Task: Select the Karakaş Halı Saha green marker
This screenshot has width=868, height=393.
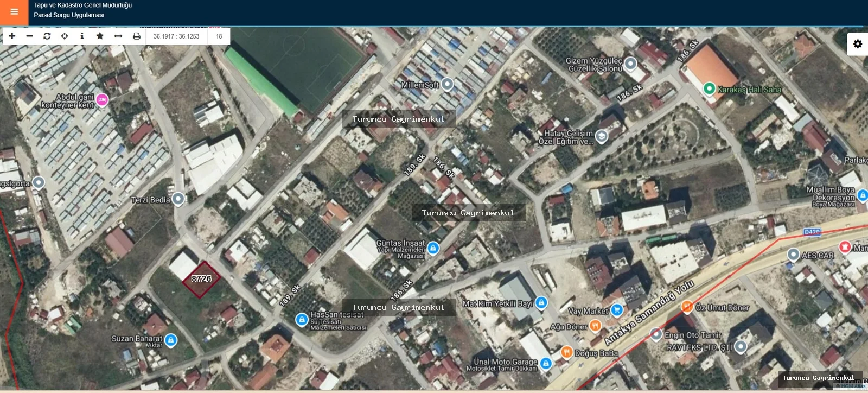Action: (x=709, y=88)
